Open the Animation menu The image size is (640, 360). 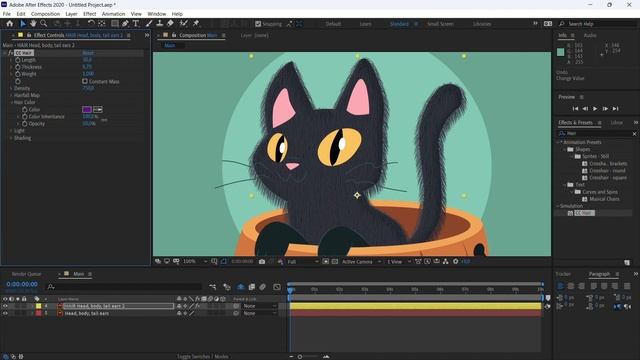[113, 14]
